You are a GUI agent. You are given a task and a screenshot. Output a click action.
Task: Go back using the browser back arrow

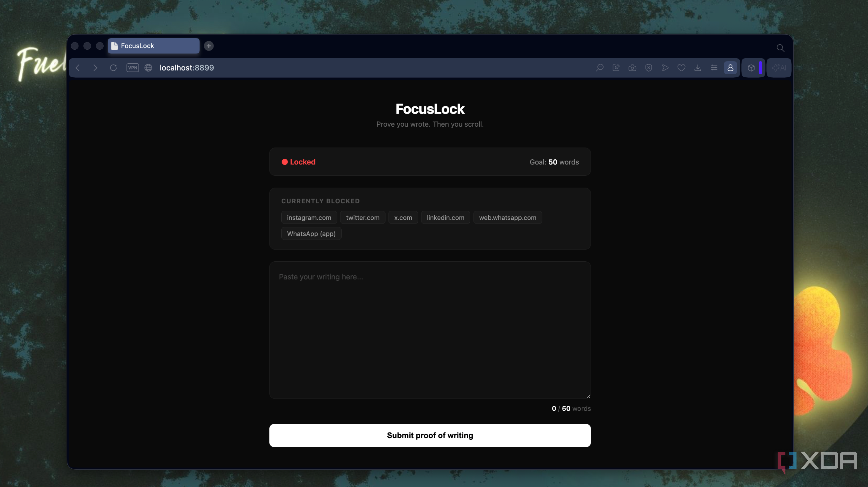point(78,68)
